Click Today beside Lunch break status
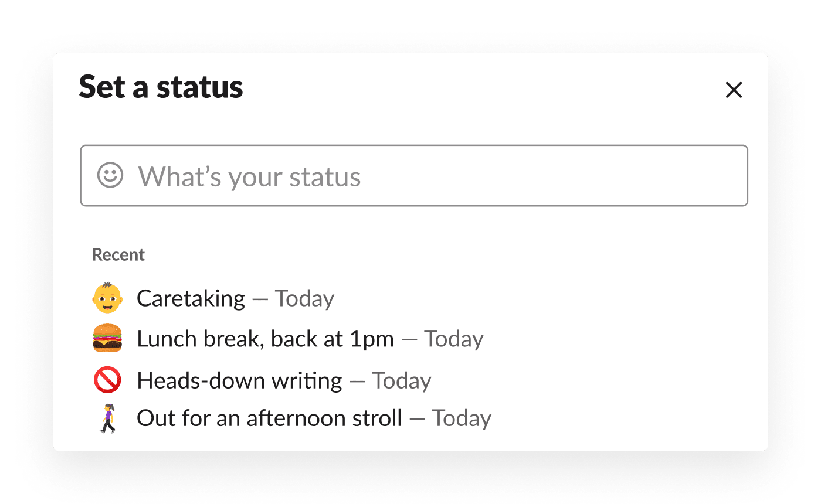This screenshot has width=821, height=504. (453, 339)
